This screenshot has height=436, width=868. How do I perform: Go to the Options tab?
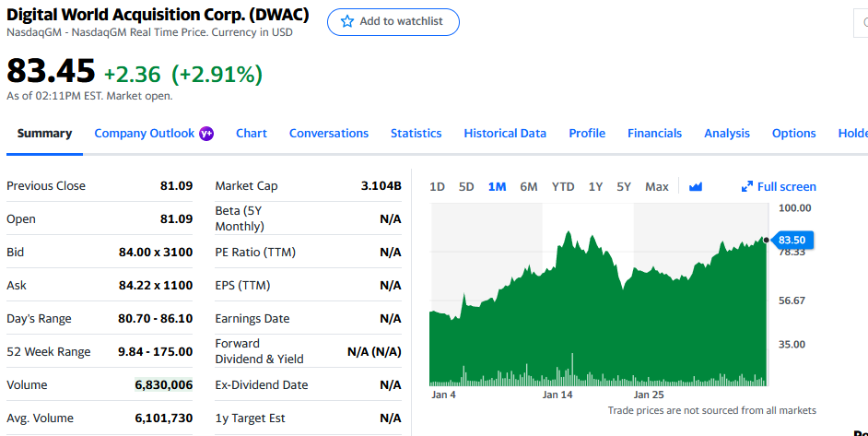tap(793, 134)
